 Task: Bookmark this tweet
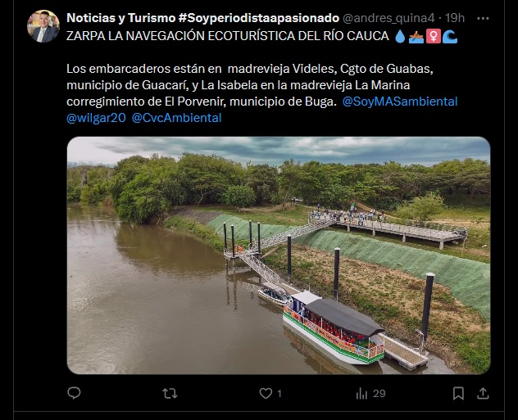458,393
